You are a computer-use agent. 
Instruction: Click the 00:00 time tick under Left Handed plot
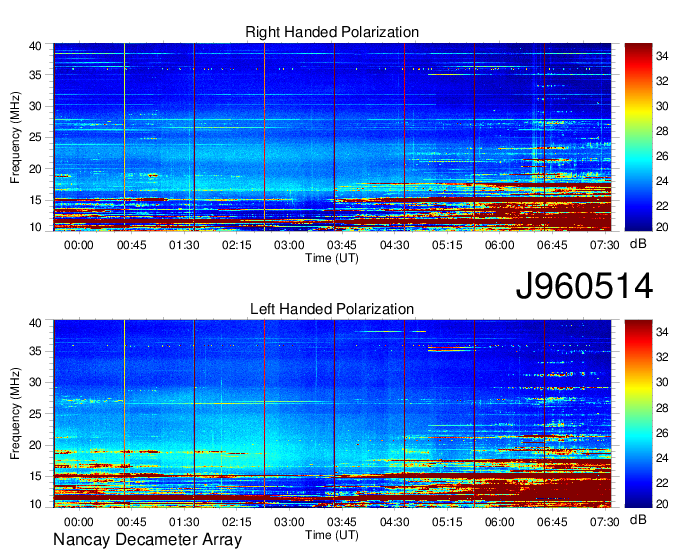pos(78,522)
